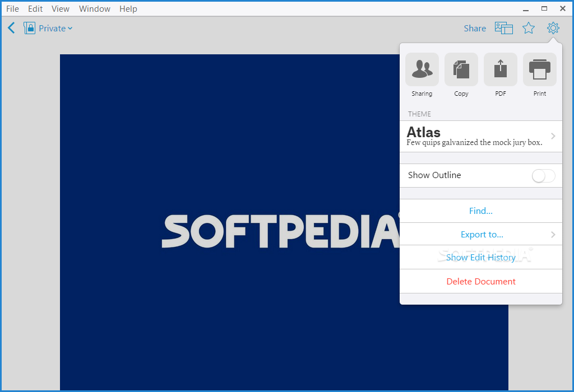Open the Private privacy dropdown
Screen dimensions: 574x392
pyautogui.click(x=55, y=28)
